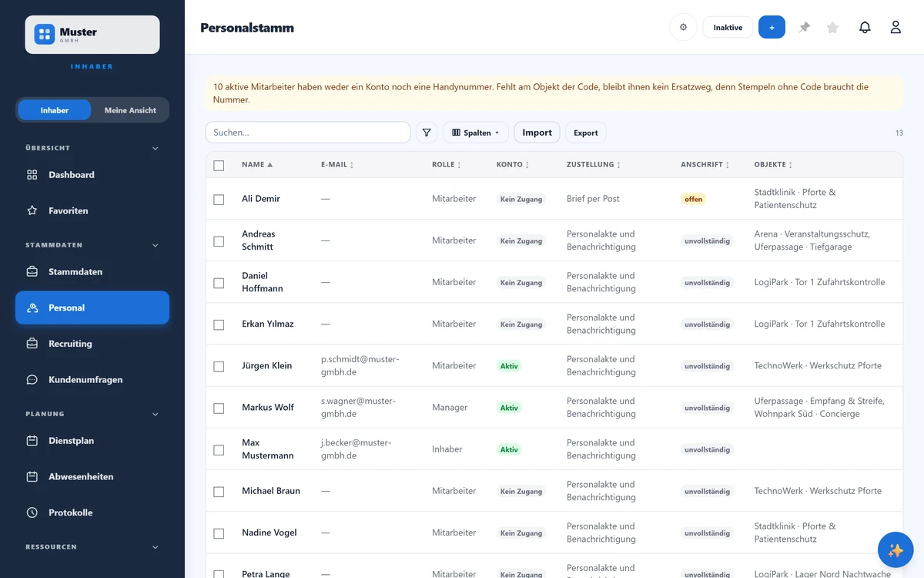Click the Recruiting briefcase icon
Screen dimensions: 924x578
tap(32, 344)
